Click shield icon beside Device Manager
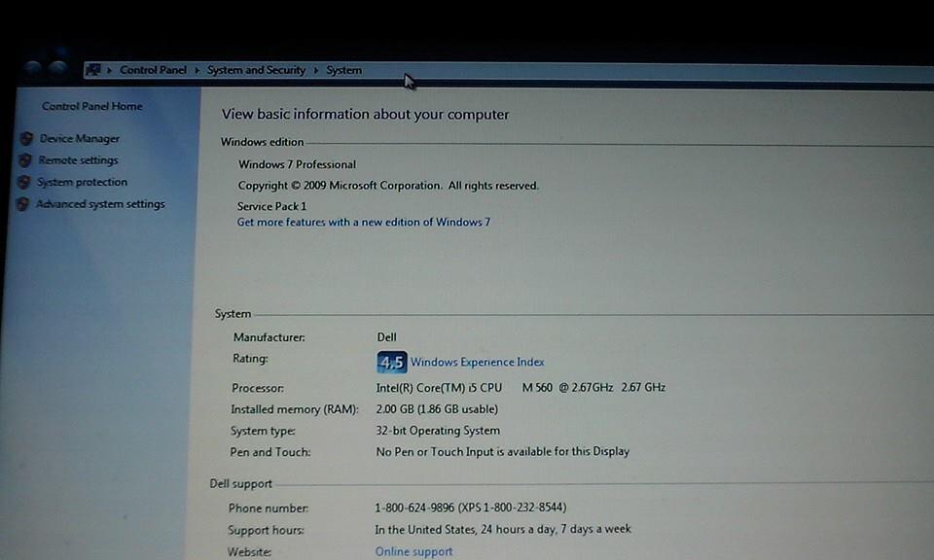934x560 pixels. pos(27,139)
